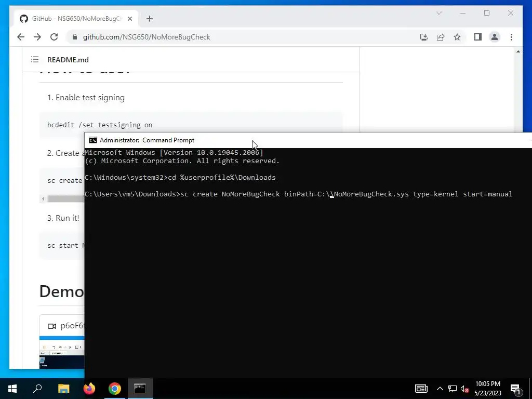Open News and interests taskbar icon
The width and height of the screenshot is (532, 399).
pos(421,389)
